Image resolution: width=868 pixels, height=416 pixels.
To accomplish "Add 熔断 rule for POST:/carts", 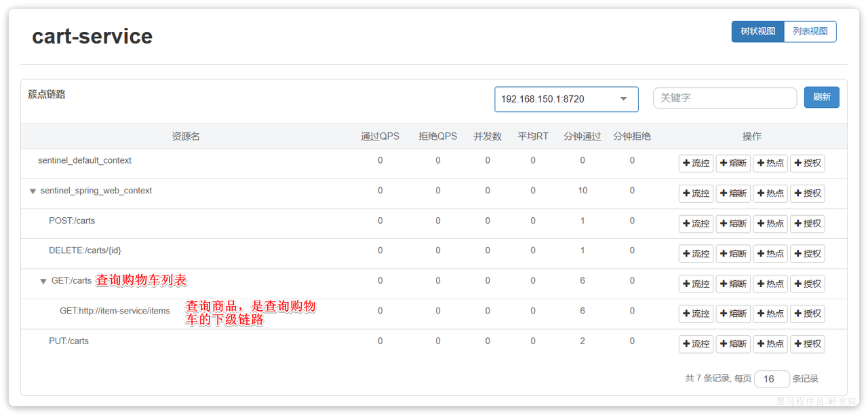I will 733,224.
